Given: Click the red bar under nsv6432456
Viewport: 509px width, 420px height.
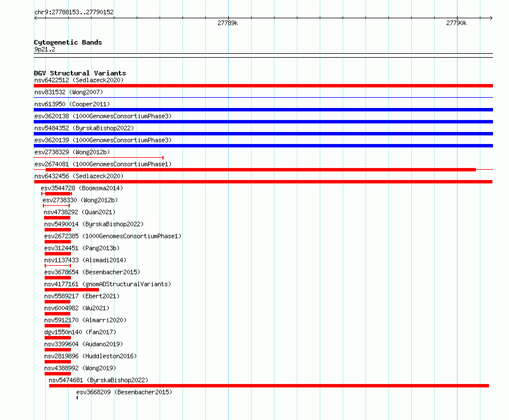Looking at the screenshot, I should coord(263,182).
